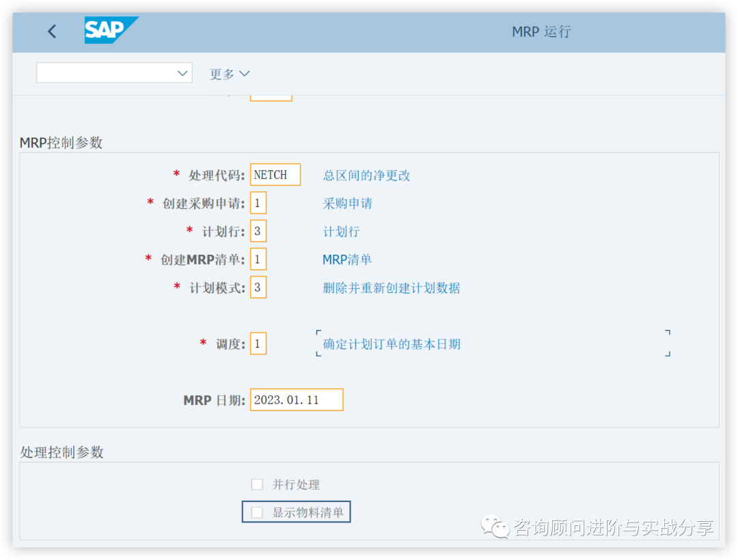The image size is (738, 560).
Task: Click the MRP清单 link
Action: [x=346, y=260]
